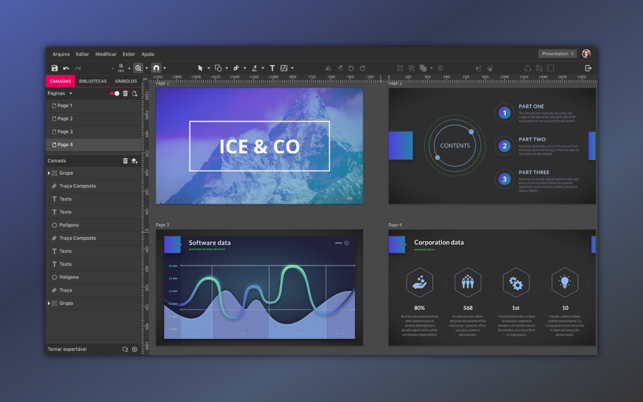Click the Save icon in the toolbar
Screen dimensions: 643x402
(55, 68)
